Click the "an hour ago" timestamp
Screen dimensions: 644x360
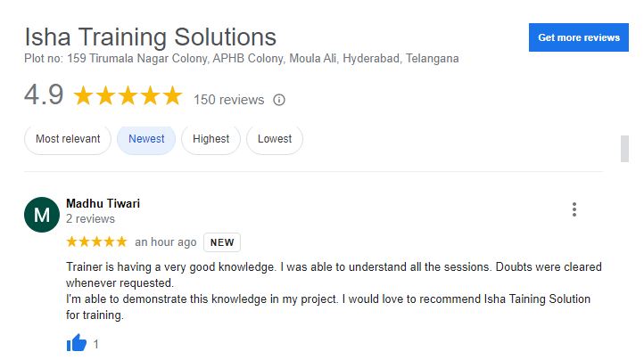(166, 242)
